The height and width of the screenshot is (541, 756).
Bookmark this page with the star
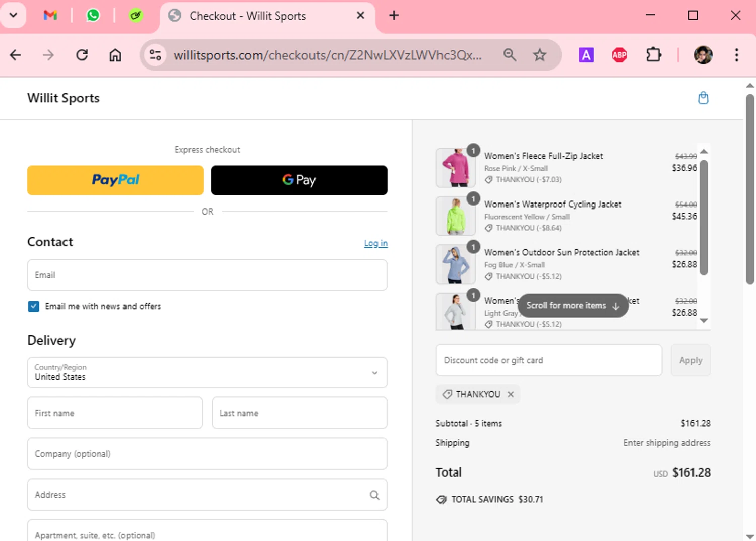pos(540,55)
